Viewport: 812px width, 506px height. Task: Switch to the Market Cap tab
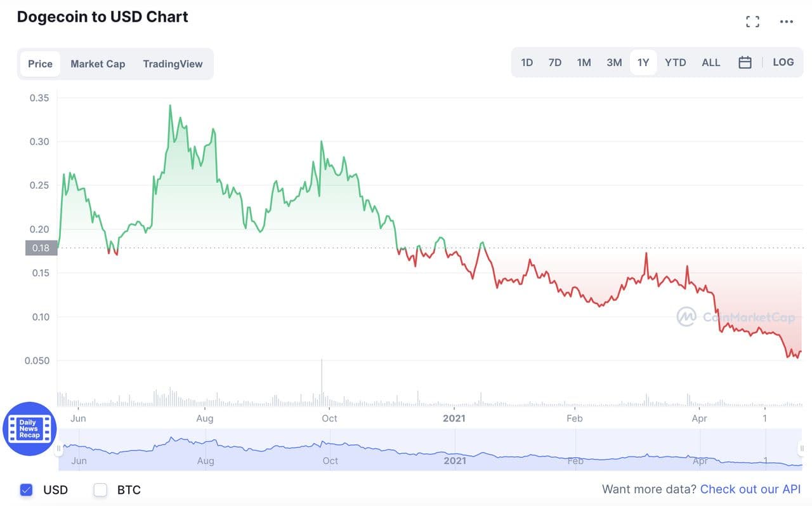tap(98, 63)
